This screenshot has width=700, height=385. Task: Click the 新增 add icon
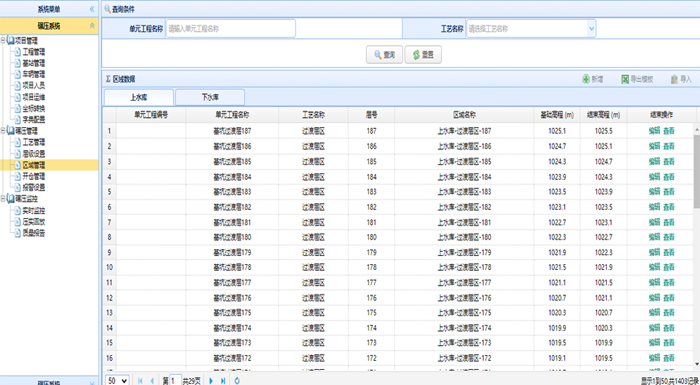pyautogui.click(x=586, y=79)
